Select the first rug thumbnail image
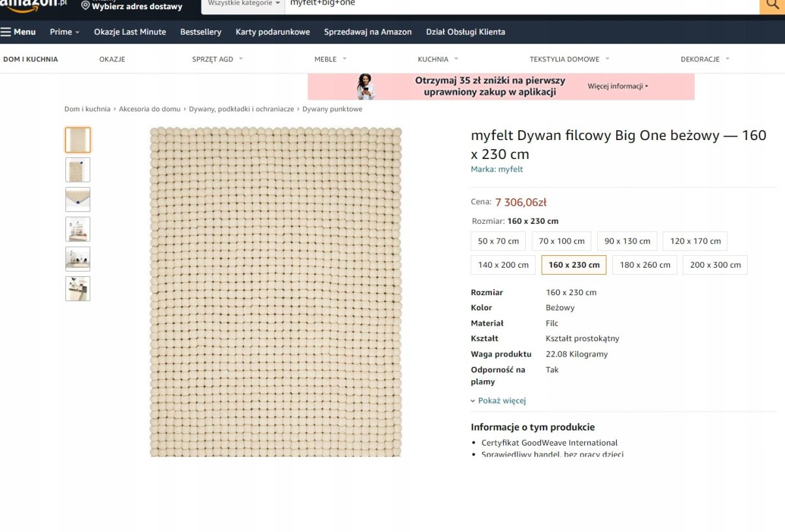 [x=78, y=139]
